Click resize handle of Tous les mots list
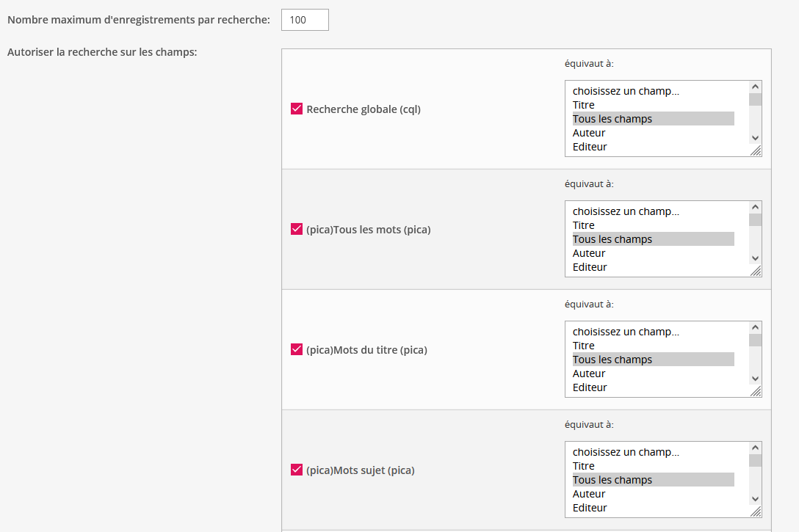 pyautogui.click(x=756, y=272)
